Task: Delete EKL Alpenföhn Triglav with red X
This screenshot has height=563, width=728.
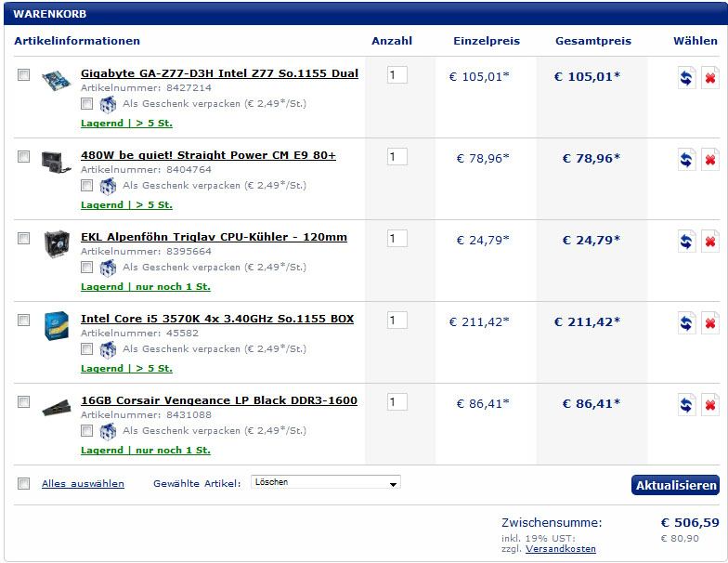Action: coord(709,242)
